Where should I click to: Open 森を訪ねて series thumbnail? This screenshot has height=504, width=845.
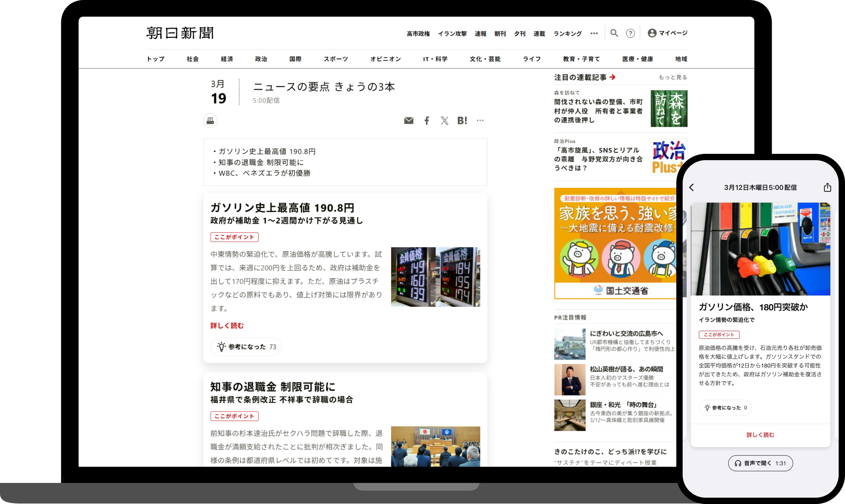click(x=669, y=108)
